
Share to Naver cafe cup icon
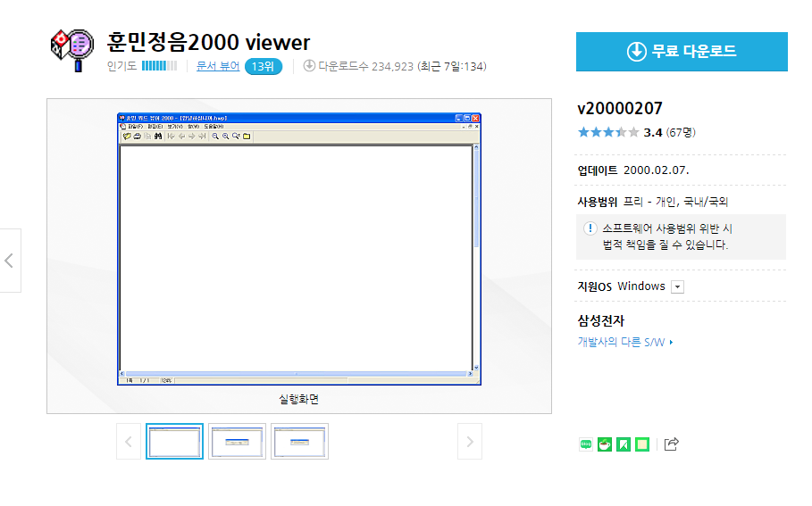[x=605, y=444]
